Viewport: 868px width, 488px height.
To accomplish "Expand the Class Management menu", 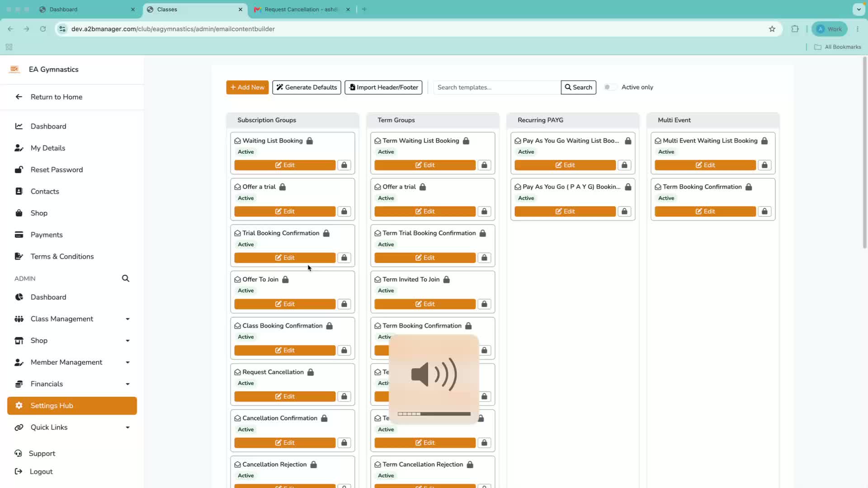I will pos(72,319).
